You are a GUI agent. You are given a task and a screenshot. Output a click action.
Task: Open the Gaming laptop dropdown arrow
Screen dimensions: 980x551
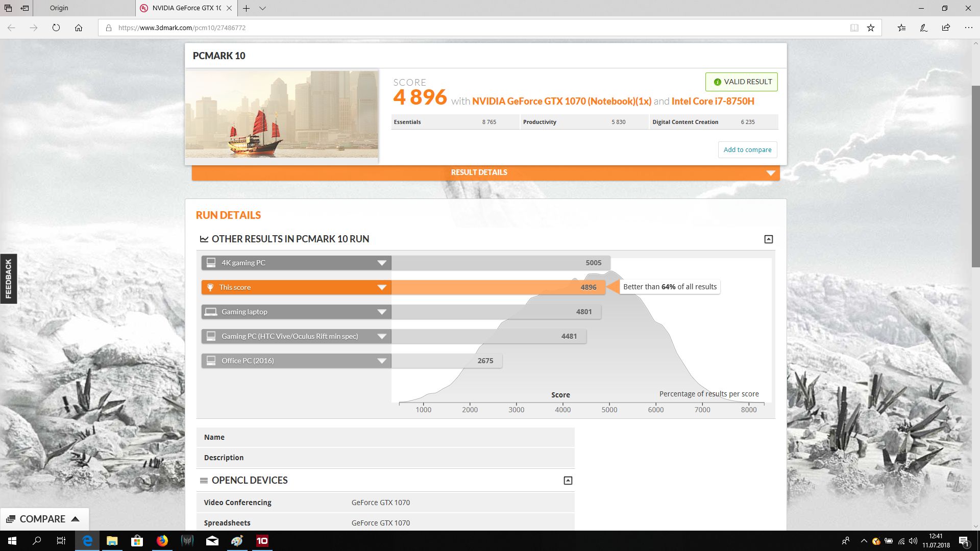pyautogui.click(x=382, y=312)
